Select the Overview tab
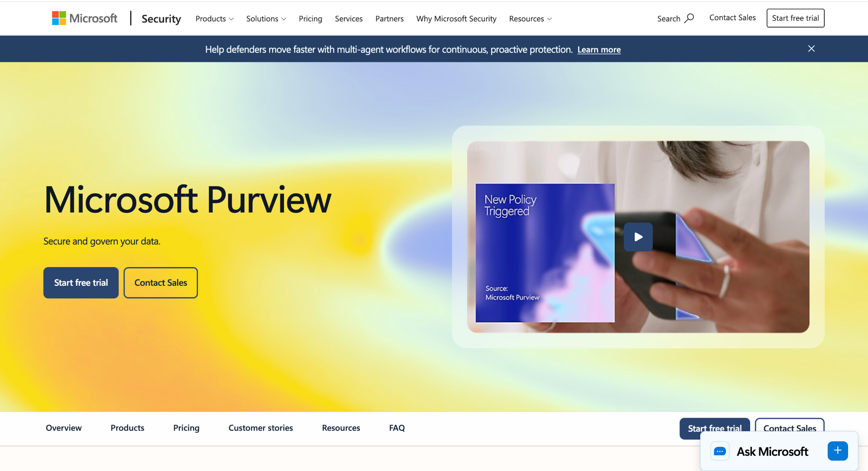868x471 pixels. click(64, 428)
